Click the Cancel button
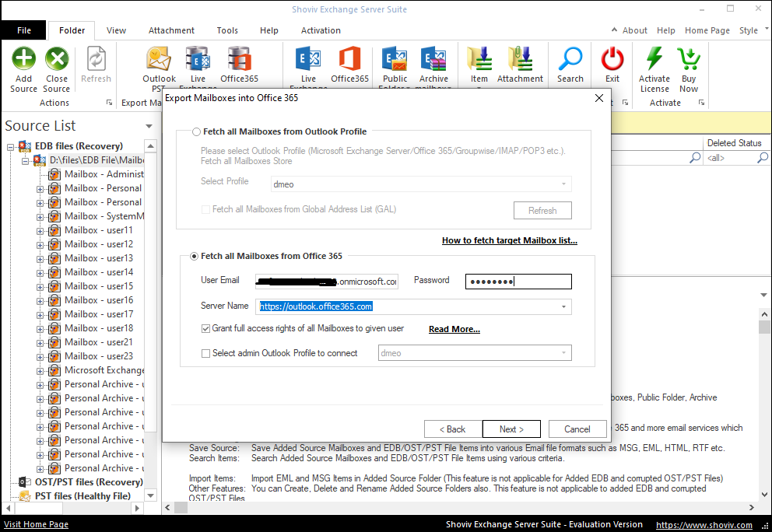772x532 pixels. [577, 429]
